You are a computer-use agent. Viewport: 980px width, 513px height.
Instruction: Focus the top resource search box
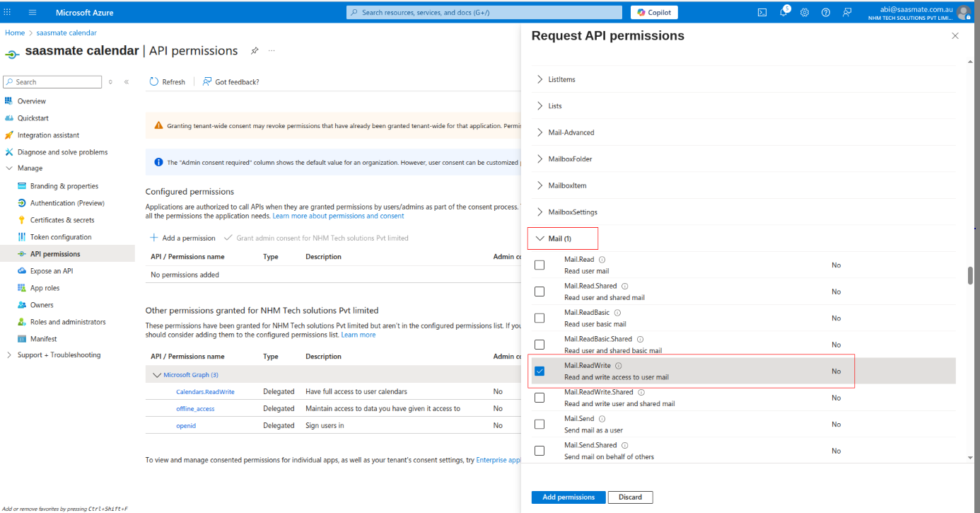[x=486, y=13]
